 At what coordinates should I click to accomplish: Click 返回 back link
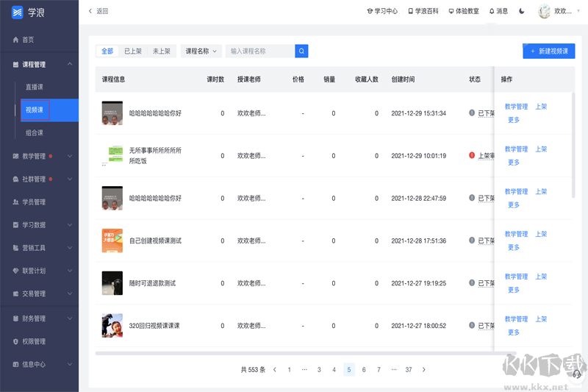tap(98, 11)
